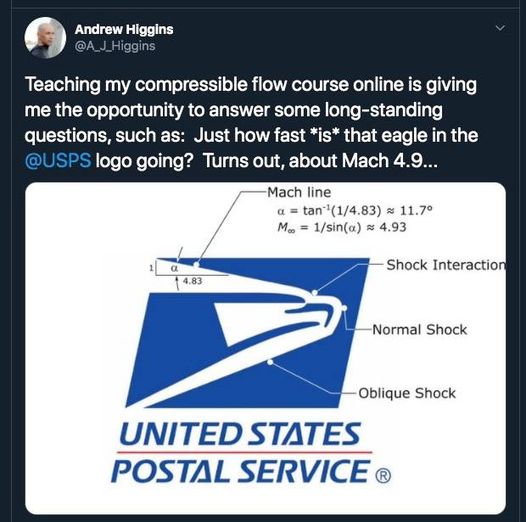526x522 pixels.
Task: Click the alpha angle symbol in diagram
Action: pos(174,268)
